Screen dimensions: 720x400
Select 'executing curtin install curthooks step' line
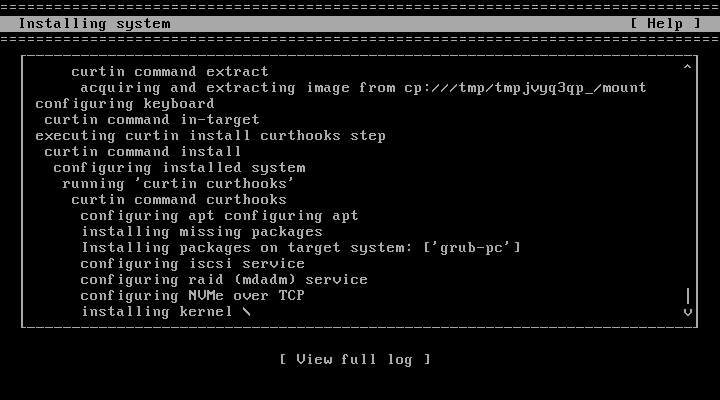tap(210, 136)
